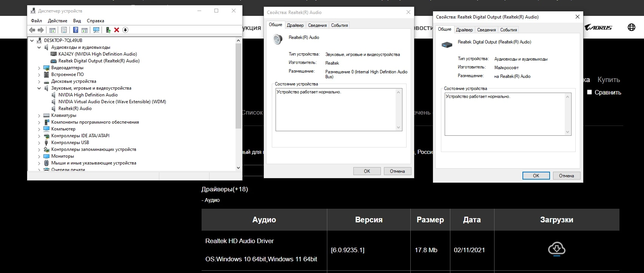This screenshot has height=273, width=644.
Task: Click the disable device down-arrow icon
Action: pyautogui.click(x=125, y=30)
